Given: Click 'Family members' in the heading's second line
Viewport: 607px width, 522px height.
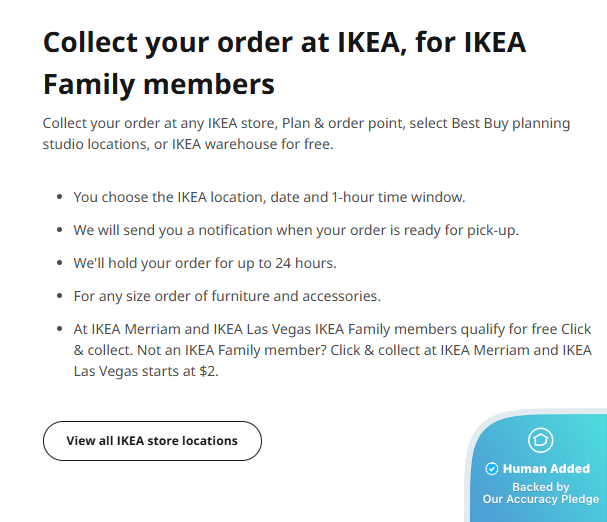Looking at the screenshot, I should [x=159, y=82].
